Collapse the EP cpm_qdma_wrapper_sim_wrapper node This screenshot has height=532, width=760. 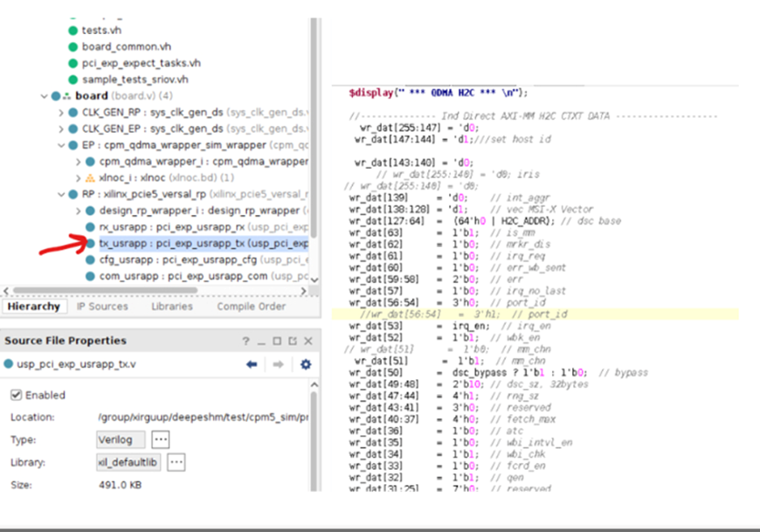[x=61, y=145]
